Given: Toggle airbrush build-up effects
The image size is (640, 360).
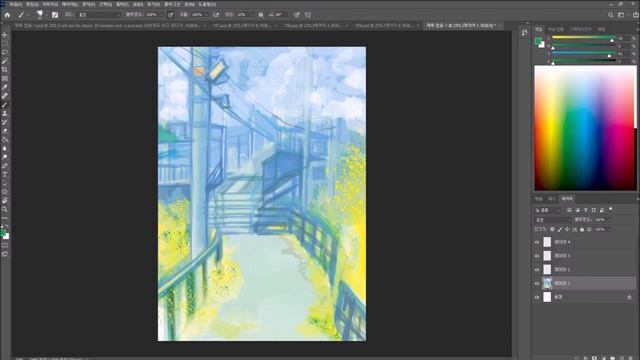Looking at the screenshot, I should pos(216,15).
